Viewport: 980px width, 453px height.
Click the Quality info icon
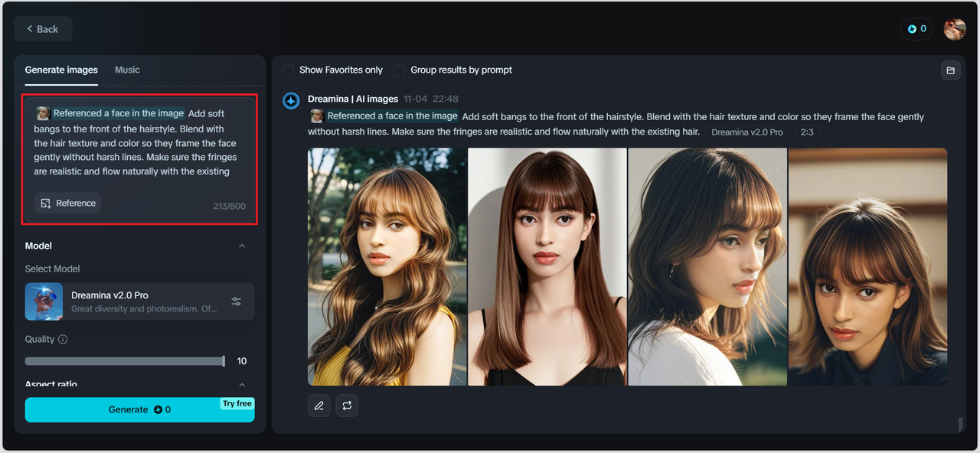coord(63,339)
